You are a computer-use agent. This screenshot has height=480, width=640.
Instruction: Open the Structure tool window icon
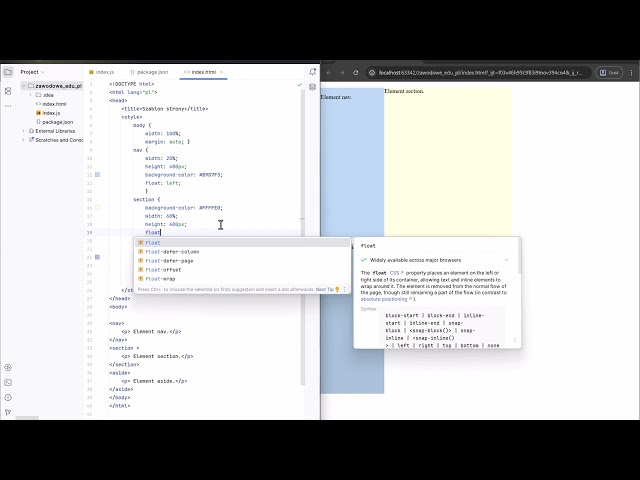(8, 91)
